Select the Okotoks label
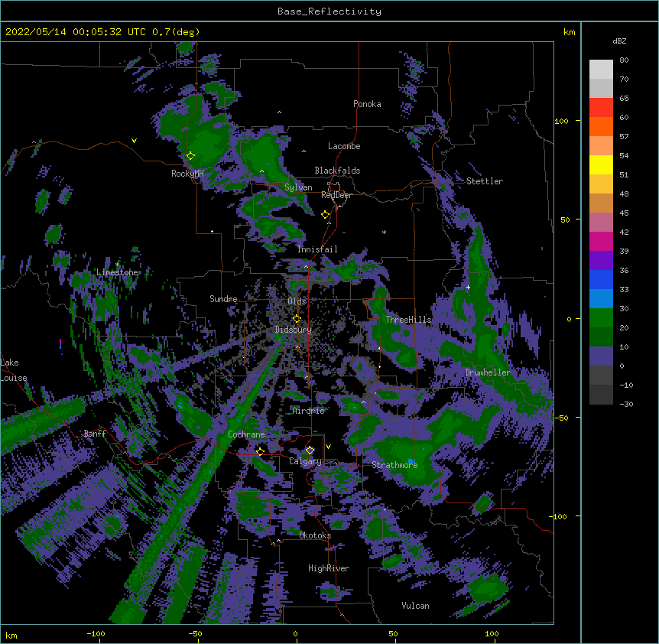Screen dimensions: 659x644 pos(315,535)
